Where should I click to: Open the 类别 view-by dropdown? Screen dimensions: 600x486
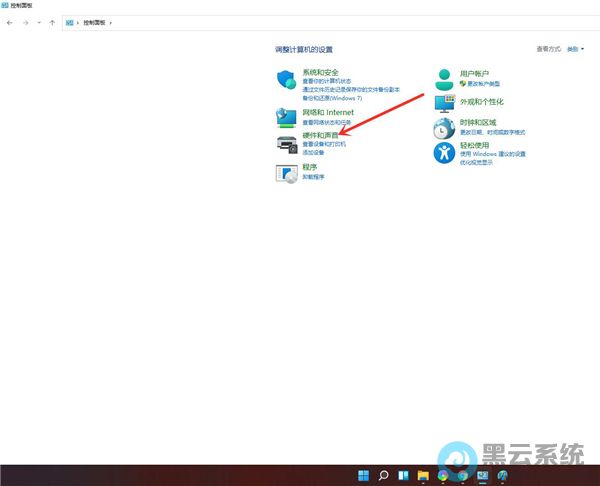tap(575, 49)
